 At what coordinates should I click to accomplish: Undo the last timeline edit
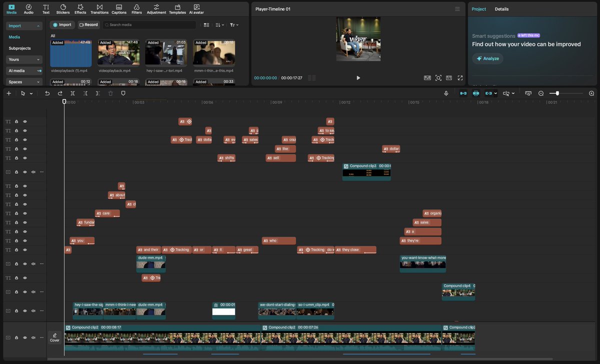point(47,93)
